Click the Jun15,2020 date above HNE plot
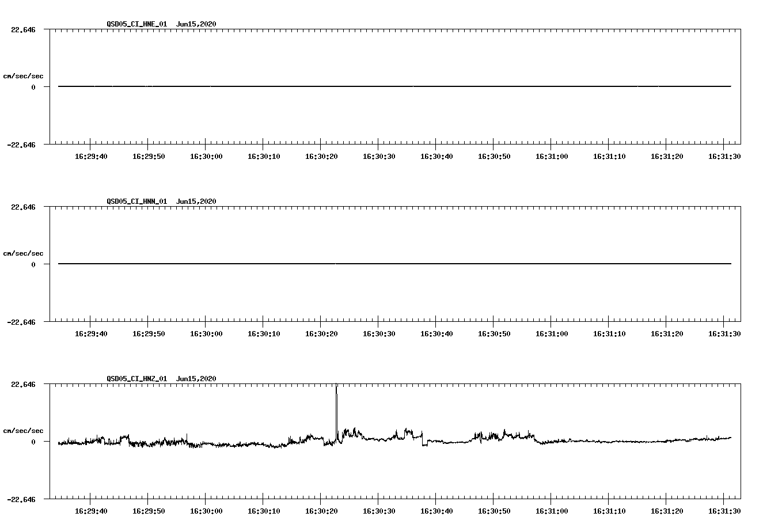 click(196, 24)
